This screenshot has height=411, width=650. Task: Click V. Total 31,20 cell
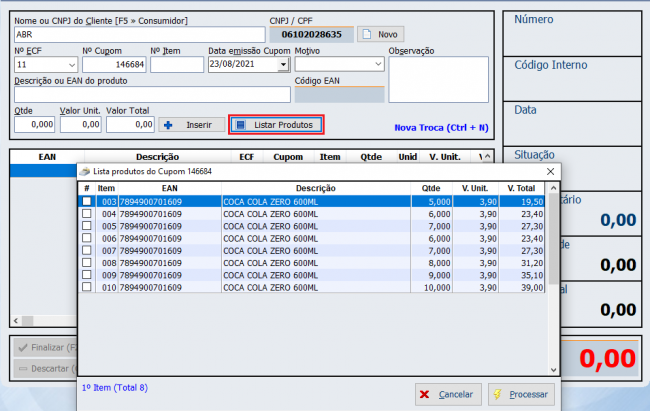pyautogui.click(x=521, y=263)
